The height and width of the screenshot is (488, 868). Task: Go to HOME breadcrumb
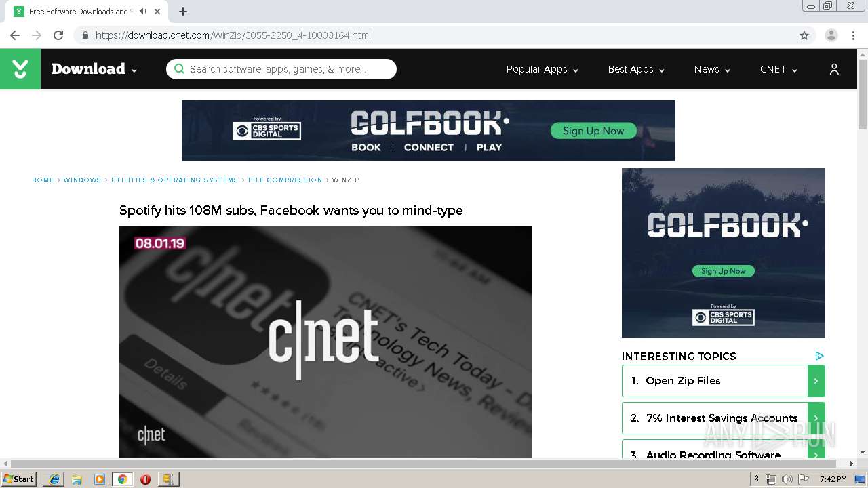click(43, 180)
